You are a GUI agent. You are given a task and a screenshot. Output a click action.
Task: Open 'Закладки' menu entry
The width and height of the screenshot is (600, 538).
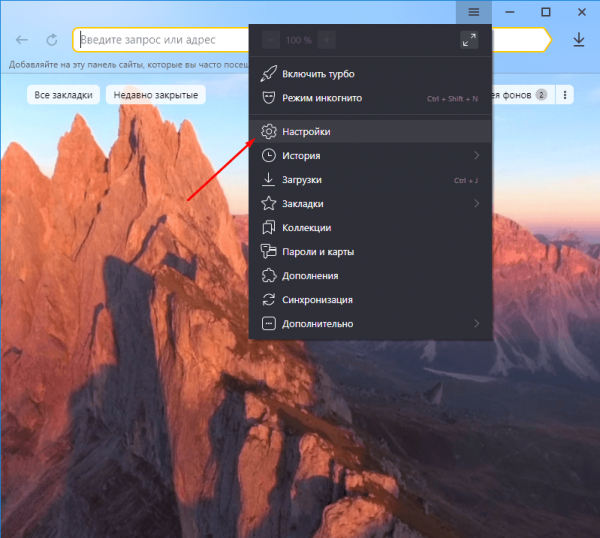click(370, 204)
